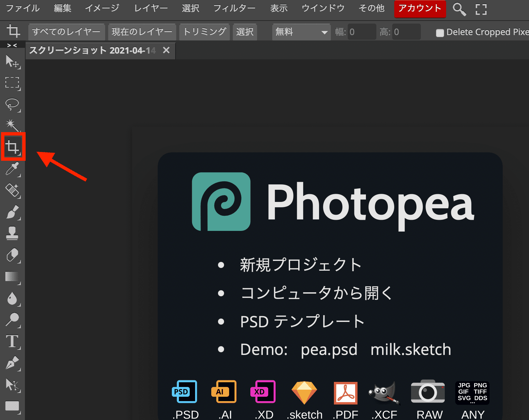Collapse the toolbar with the >< arrows
This screenshot has height=420, width=529.
12,45
